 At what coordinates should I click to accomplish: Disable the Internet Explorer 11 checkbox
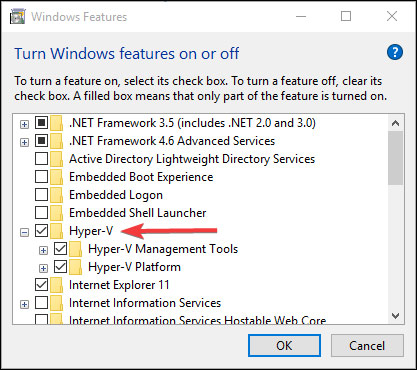pos(41,285)
